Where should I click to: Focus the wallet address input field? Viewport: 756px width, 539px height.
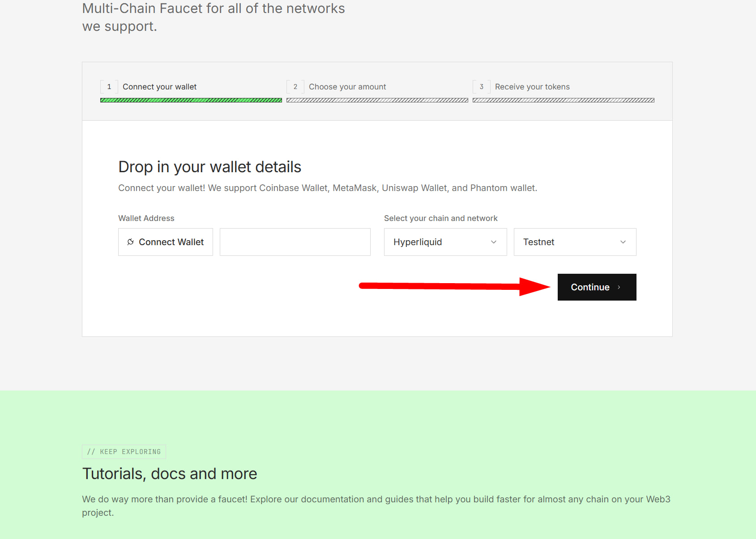(295, 242)
